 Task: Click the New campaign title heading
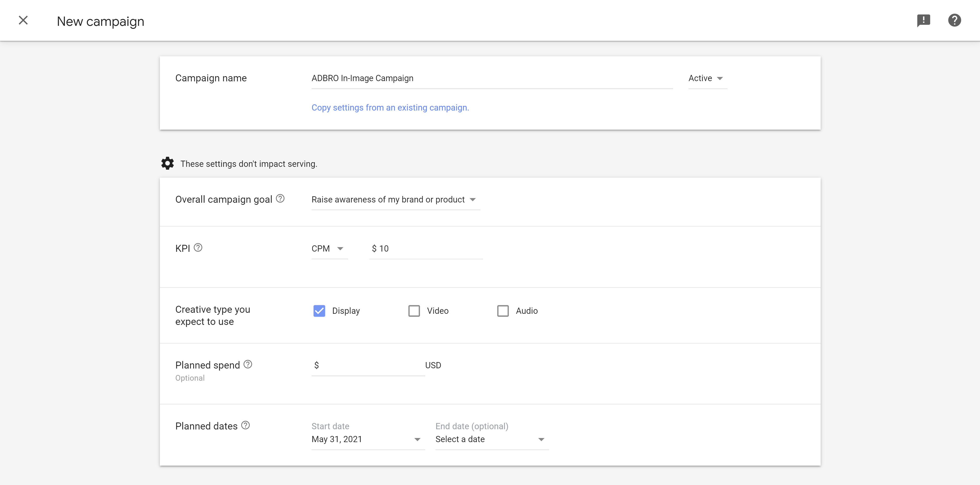point(100,21)
